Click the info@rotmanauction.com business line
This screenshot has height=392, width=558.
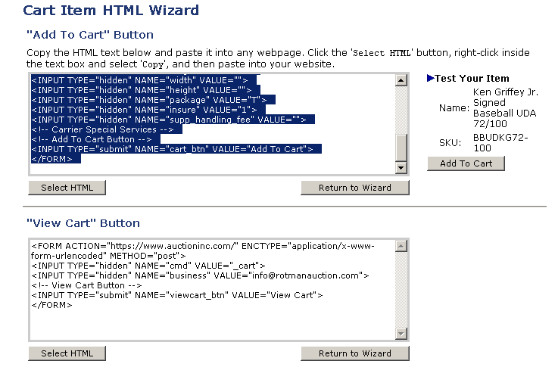click(200, 275)
